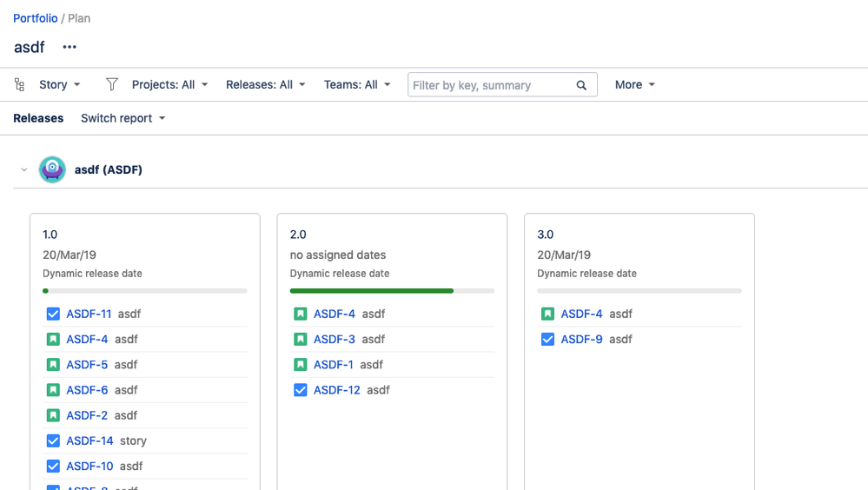Open the plan's three-dot more actions menu

(70, 47)
